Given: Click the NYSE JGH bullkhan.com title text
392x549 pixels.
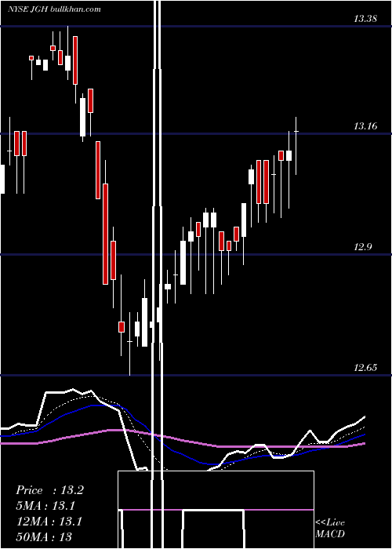Looking at the screenshot, I should tap(54, 9).
